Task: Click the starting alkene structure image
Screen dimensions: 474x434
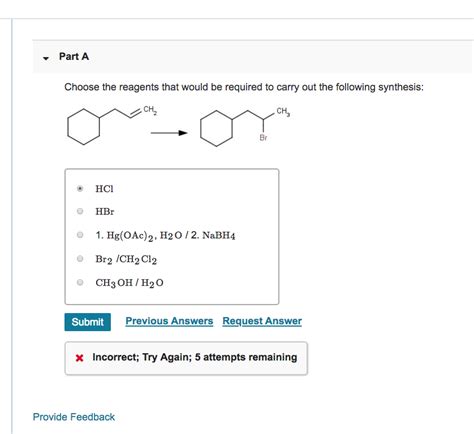Action: (x=112, y=126)
